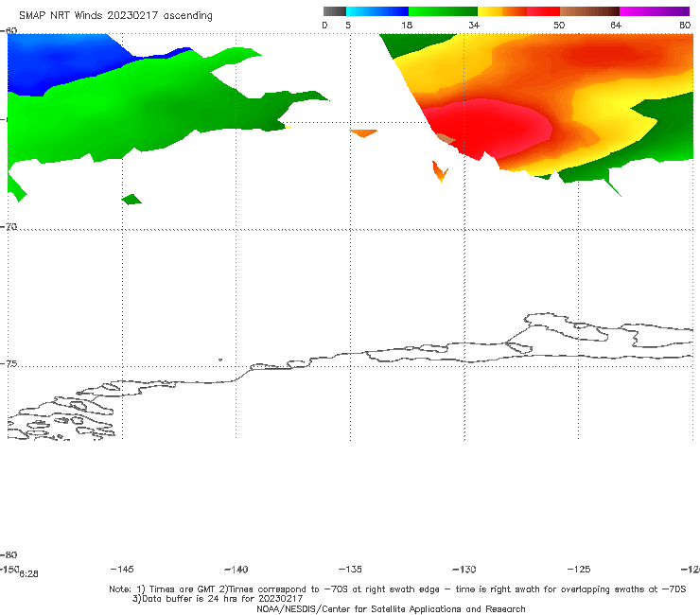Click the brown segment of the color bar

pos(589,11)
